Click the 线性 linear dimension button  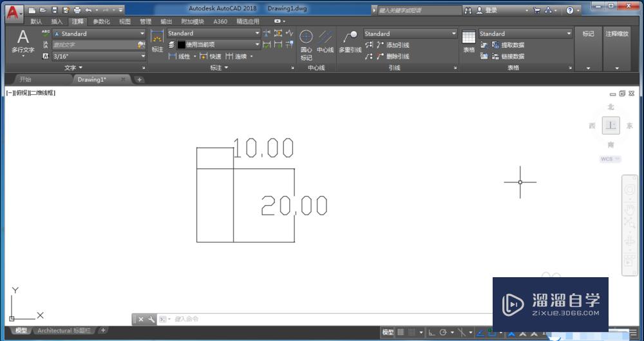click(179, 56)
